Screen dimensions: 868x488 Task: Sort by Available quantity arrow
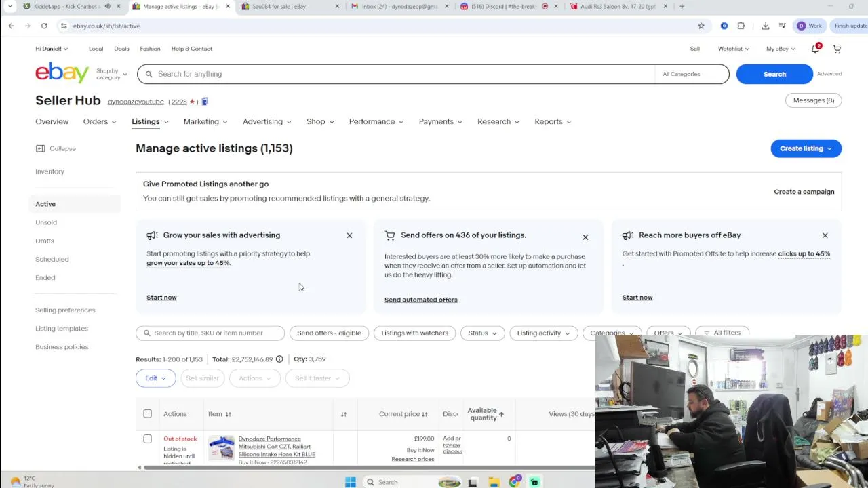pos(501,414)
